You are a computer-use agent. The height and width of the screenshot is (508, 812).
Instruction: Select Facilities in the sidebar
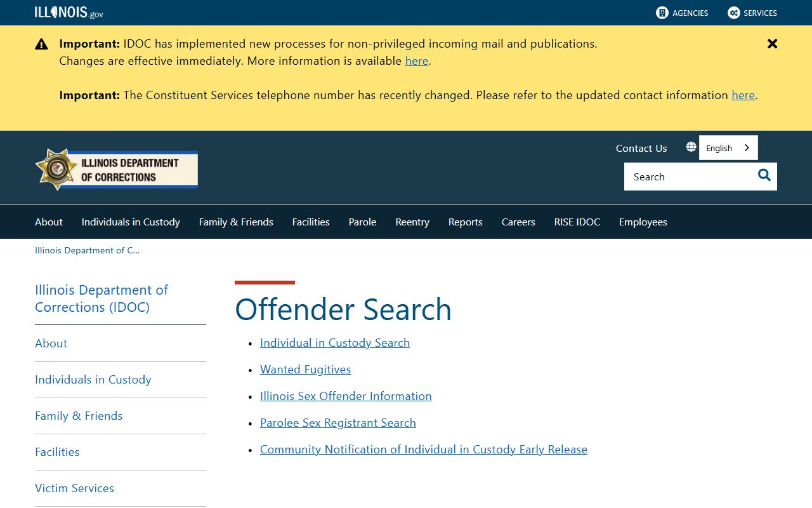57,451
